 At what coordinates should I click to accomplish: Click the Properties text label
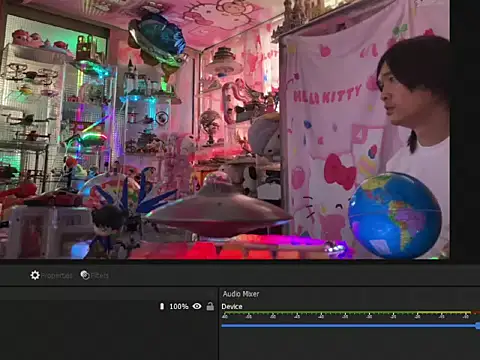pyautogui.click(x=57, y=276)
